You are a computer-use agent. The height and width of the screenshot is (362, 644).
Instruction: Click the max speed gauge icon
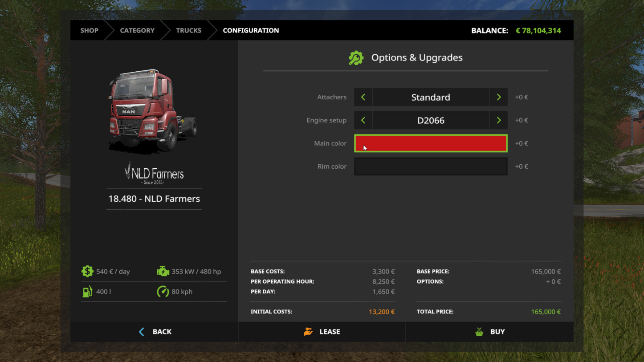click(x=163, y=292)
